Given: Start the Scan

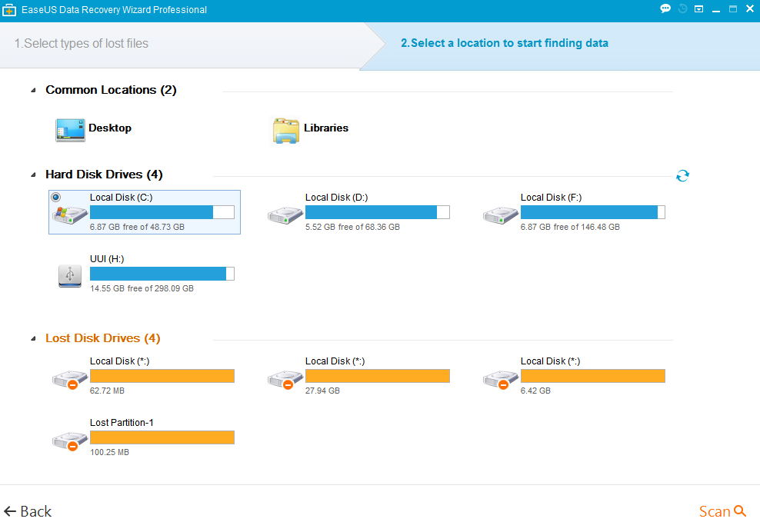Looking at the screenshot, I should (722, 512).
